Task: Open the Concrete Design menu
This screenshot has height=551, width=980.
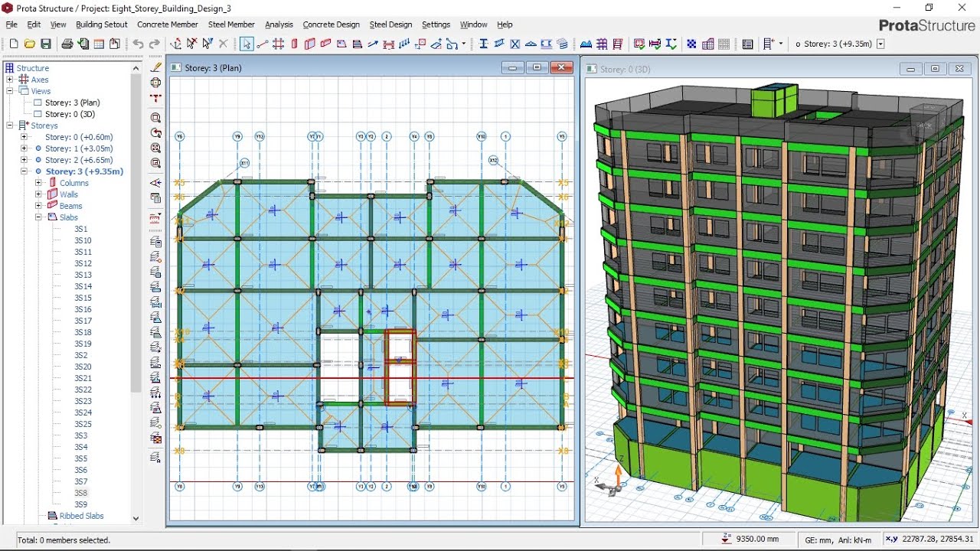Action: point(331,24)
